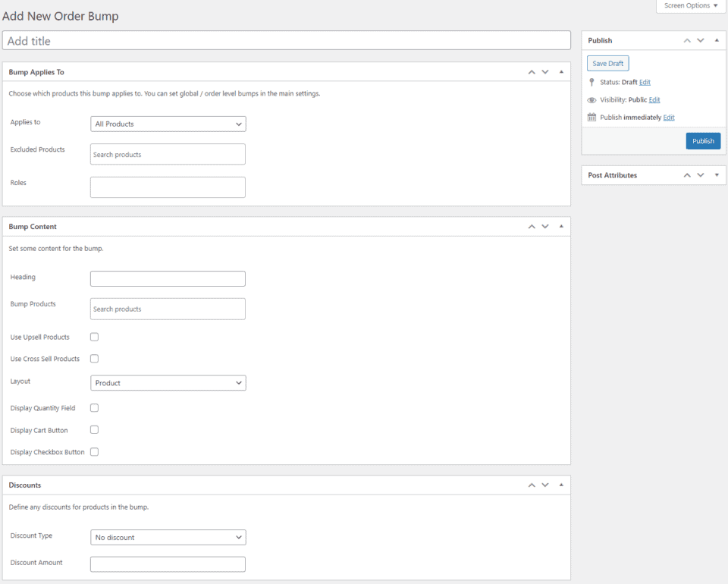Open the Applies to dropdown showing All Products

click(x=168, y=124)
